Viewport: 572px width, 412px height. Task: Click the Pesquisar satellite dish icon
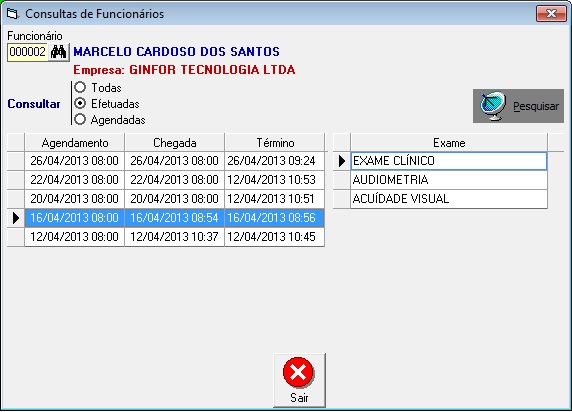[x=493, y=106]
